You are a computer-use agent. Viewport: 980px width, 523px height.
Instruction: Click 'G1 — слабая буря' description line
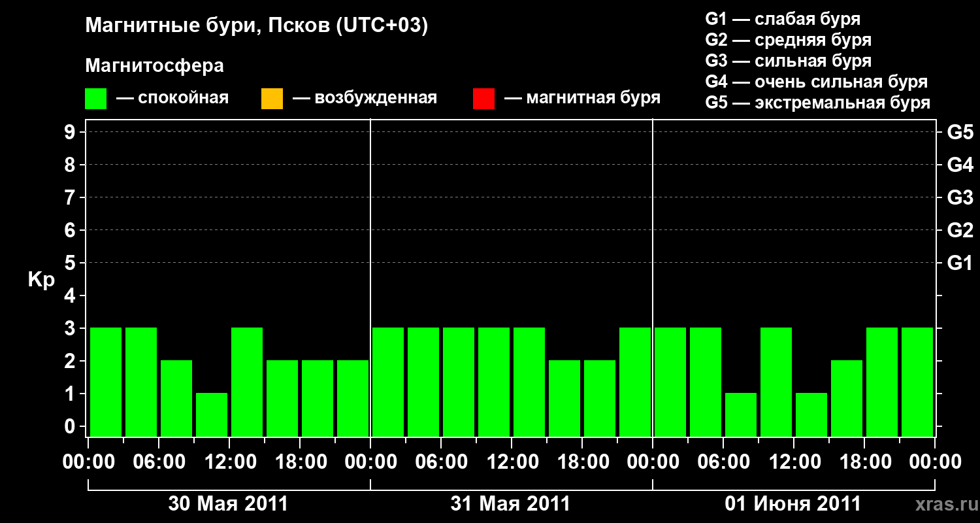tap(783, 18)
